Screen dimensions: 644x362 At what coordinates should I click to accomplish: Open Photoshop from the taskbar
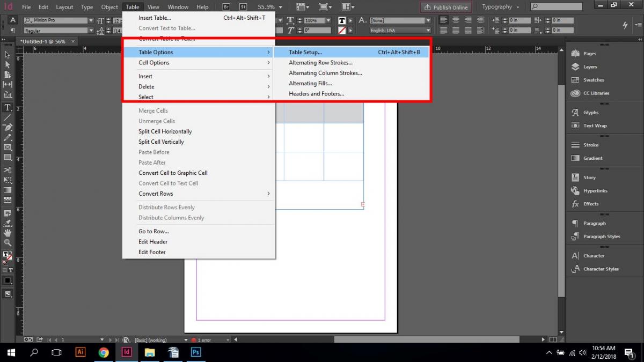[195, 352]
